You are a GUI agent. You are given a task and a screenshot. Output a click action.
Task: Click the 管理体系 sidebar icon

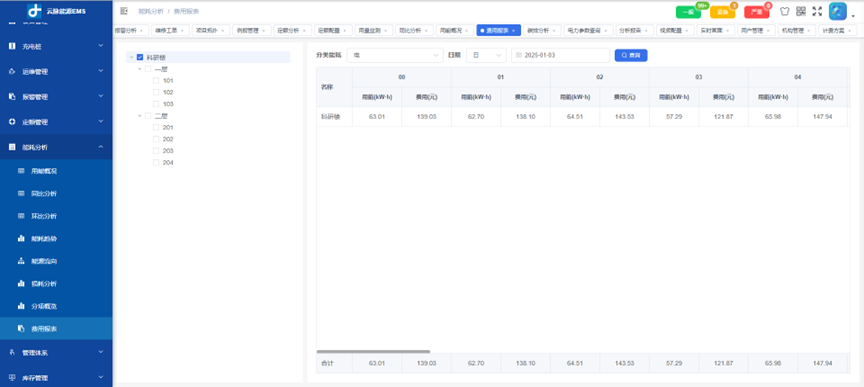[12, 352]
